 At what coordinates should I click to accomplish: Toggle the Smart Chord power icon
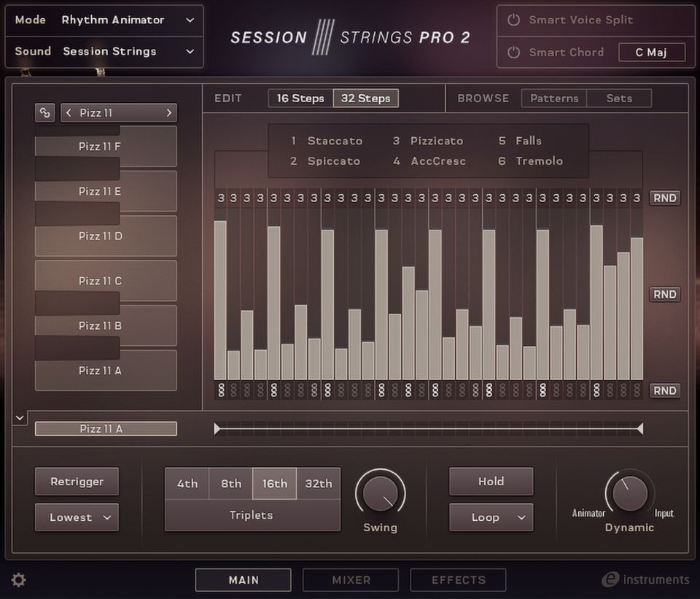point(513,53)
